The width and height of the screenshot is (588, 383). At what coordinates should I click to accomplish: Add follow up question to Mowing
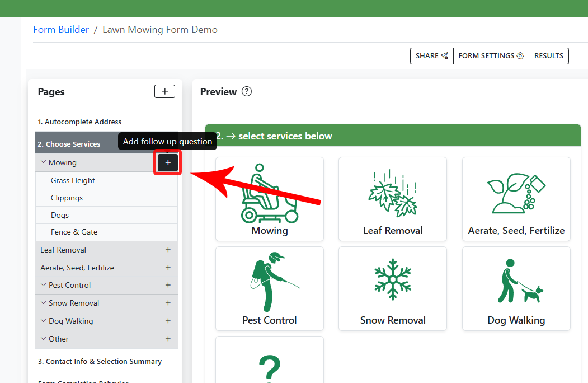pos(168,162)
